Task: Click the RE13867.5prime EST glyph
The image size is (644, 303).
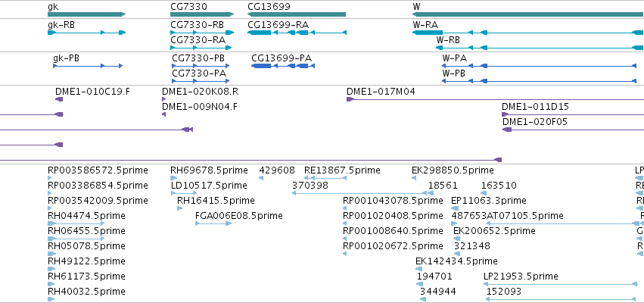Action: [x=326, y=177]
